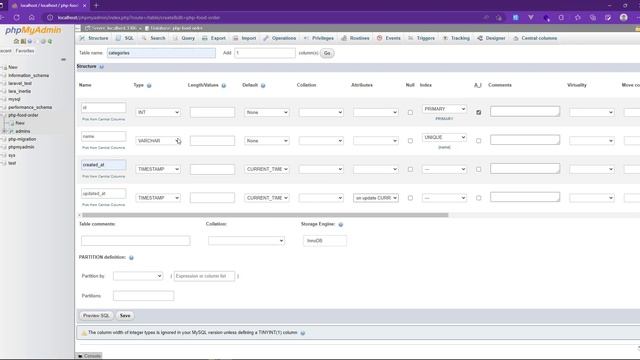The height and width of the screenshot is (360, 640).
Task: Click the Table name input field
Action: (x=161, y=53)
